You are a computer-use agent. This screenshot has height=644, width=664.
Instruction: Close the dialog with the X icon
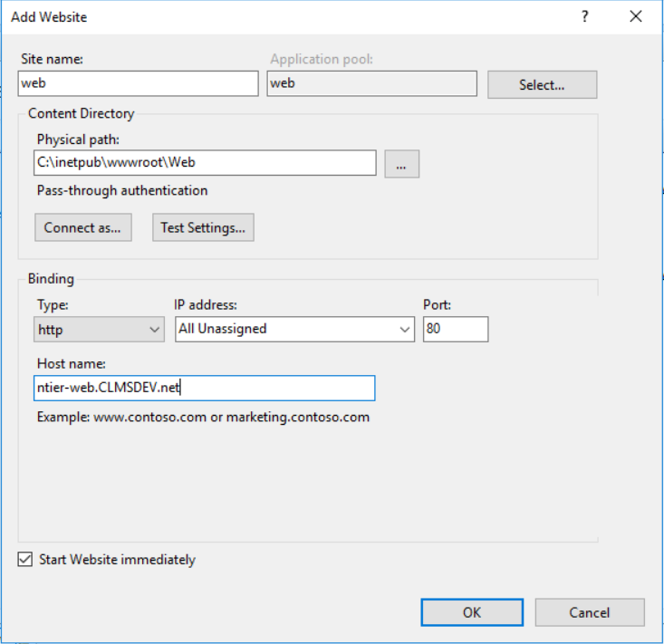click(x=635, y=16)
